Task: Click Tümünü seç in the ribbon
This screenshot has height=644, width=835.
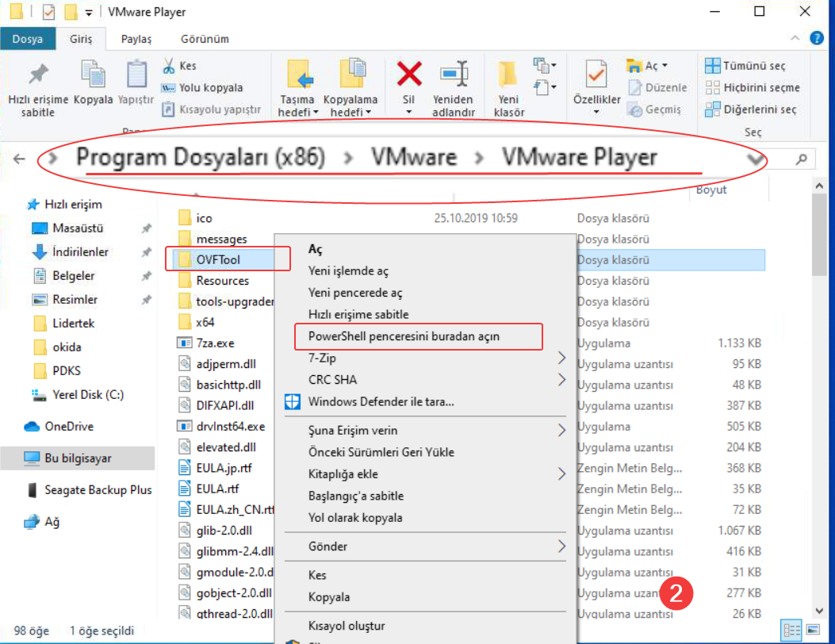Action: (745, 66)
